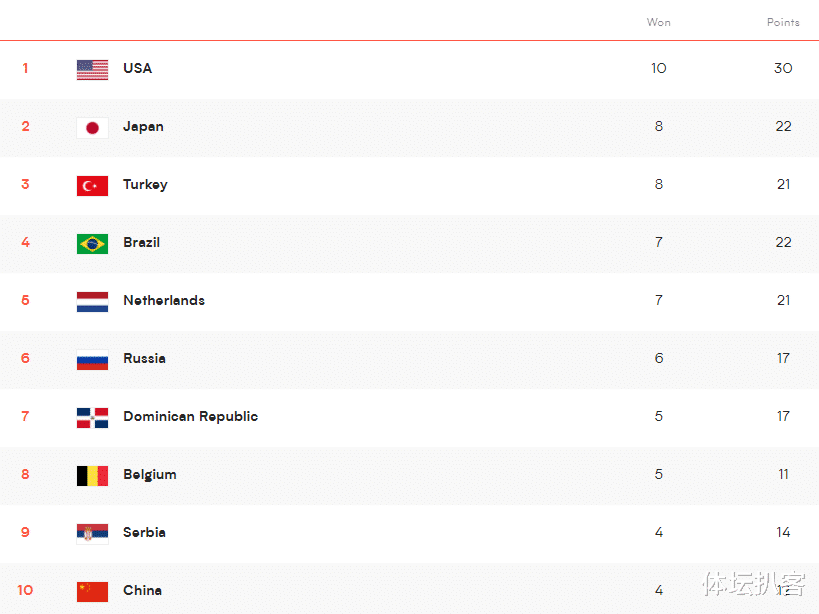Click the Belgium flag icon
The height and width of the screenshot is (614, 819).
point(92,475)
